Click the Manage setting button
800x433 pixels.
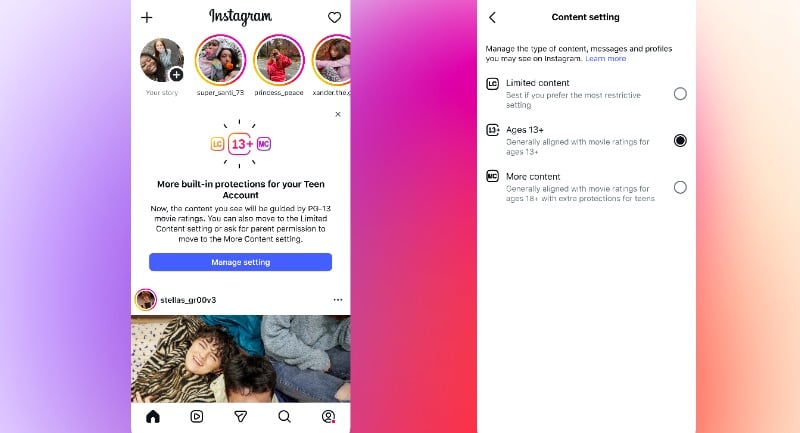240,262
